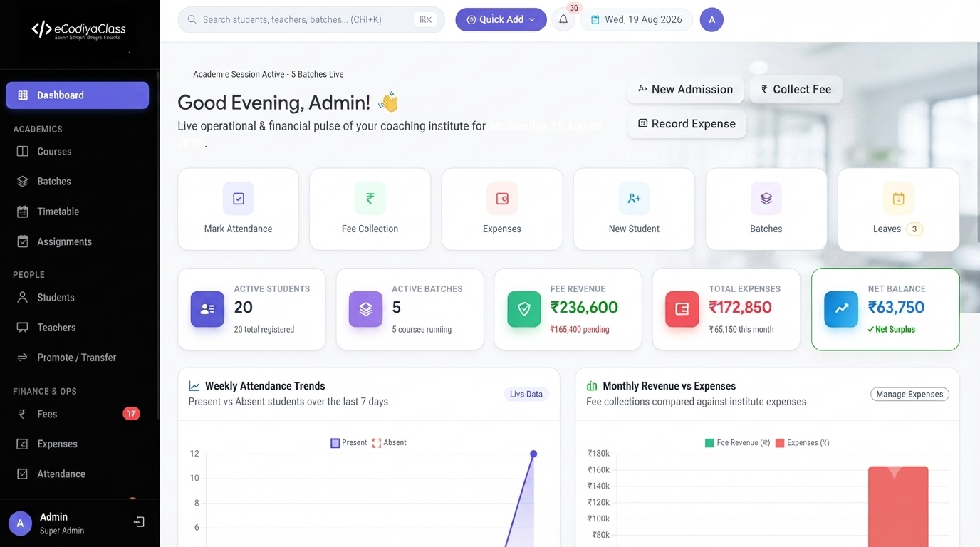Viewport: 980px width, 547px height.
Task: Click the Collect Fee button
Action: pyautogui.click(x=796, y=90)
